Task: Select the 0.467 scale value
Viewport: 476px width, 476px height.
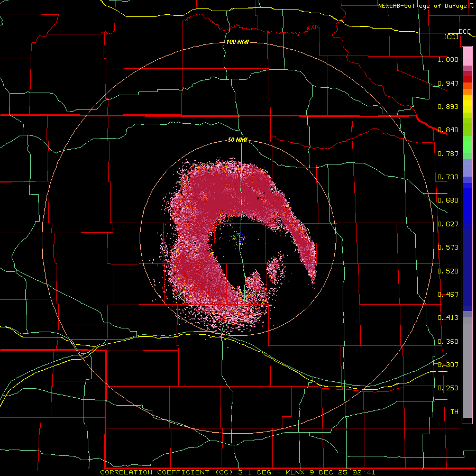Action: click(x=448, y=295)
